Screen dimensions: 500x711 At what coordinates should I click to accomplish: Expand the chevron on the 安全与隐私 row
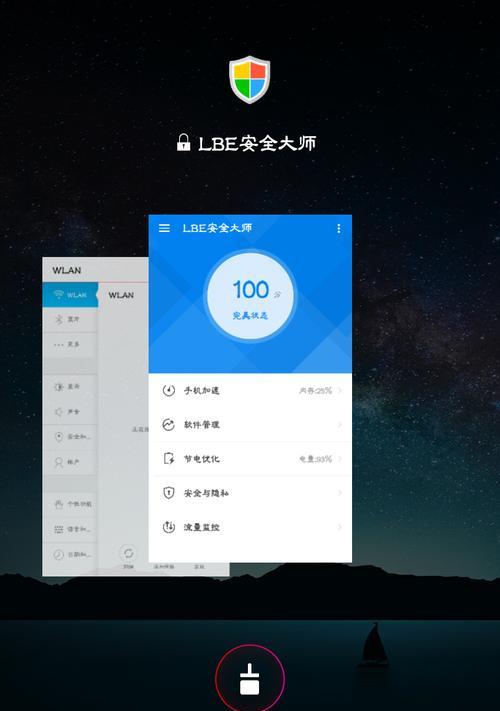(340, 493)
